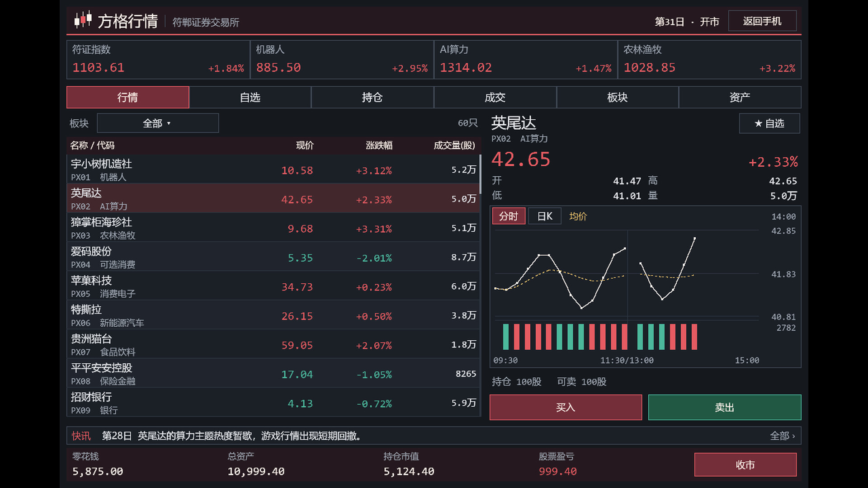Screen dimensions: 868x488
Task: Click the candlestick logo icon
Action: (x=83, y=20)
